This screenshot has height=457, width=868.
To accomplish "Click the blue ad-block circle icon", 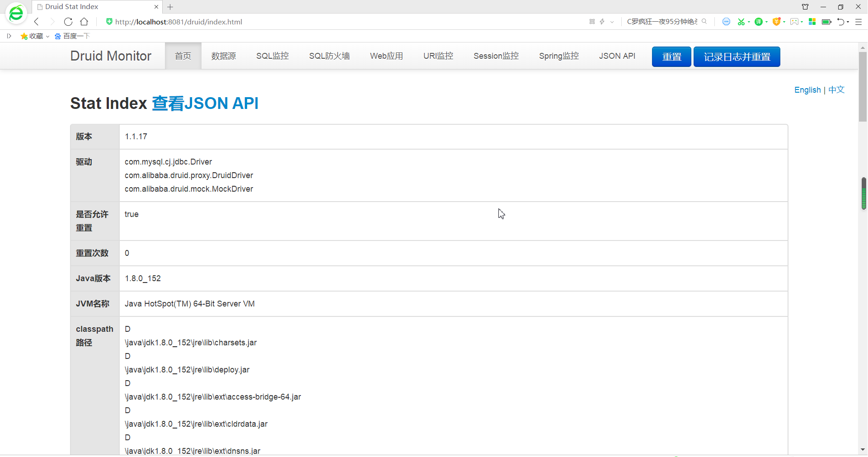I will click(x=726, y=22).
